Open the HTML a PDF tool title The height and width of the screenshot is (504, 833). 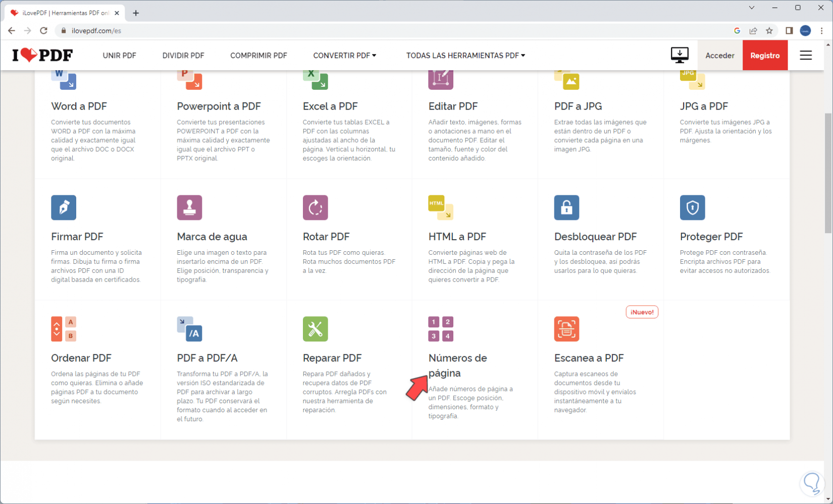(457, 237)
